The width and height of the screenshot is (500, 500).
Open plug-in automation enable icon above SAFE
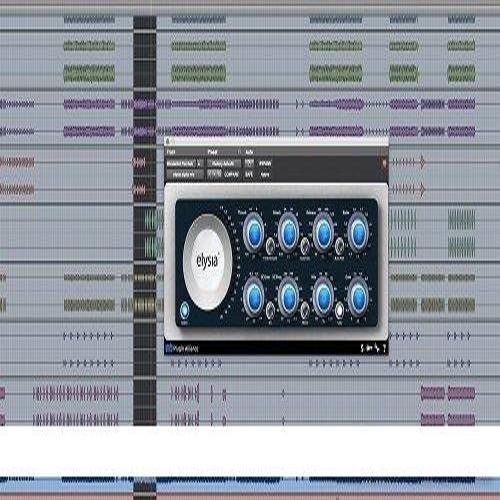click(249, 163)
